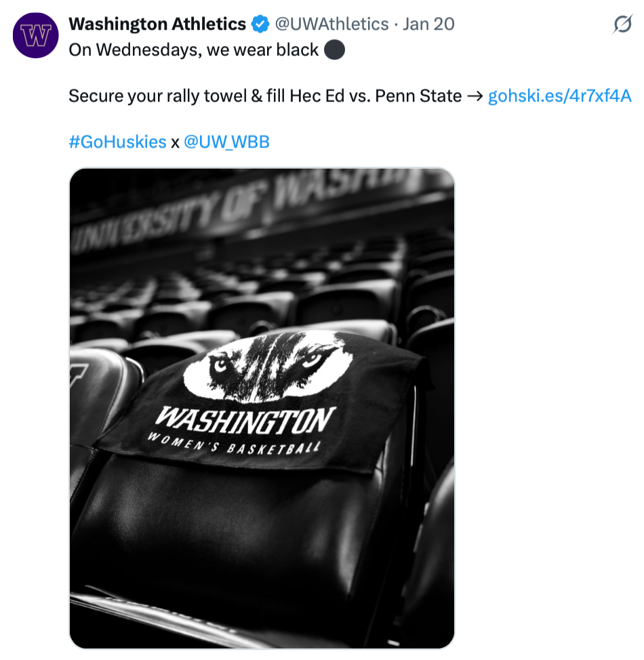This screenshot has width=644, height=660.
Task: Open the @UWAthletics handle
Action: coord(331,25)
